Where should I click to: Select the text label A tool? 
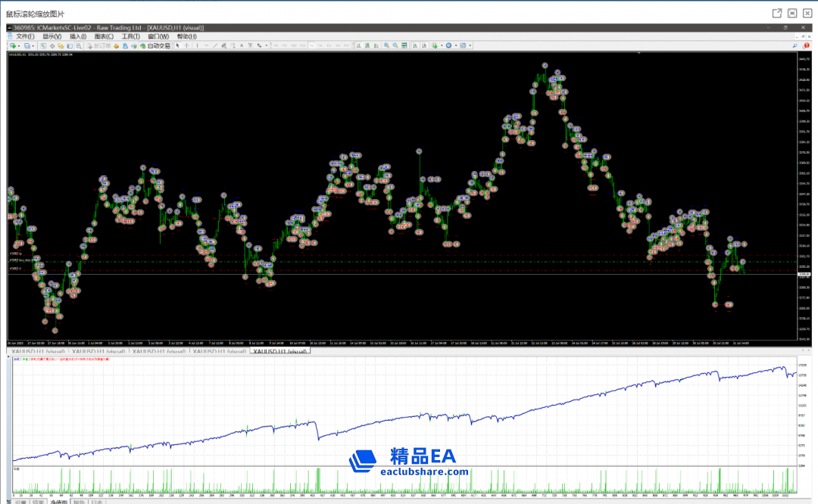[x=242, y=45]
